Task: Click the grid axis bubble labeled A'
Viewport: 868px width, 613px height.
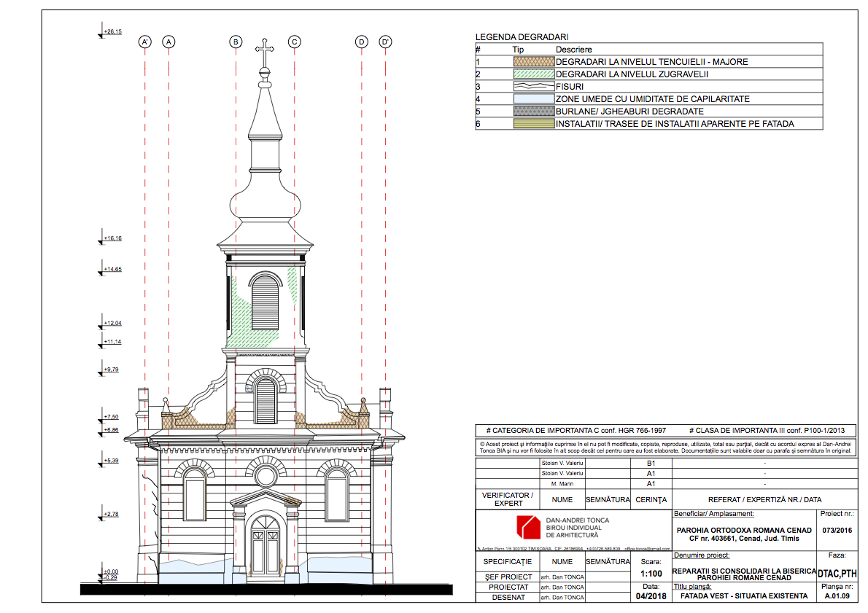Action: point(145,42)
